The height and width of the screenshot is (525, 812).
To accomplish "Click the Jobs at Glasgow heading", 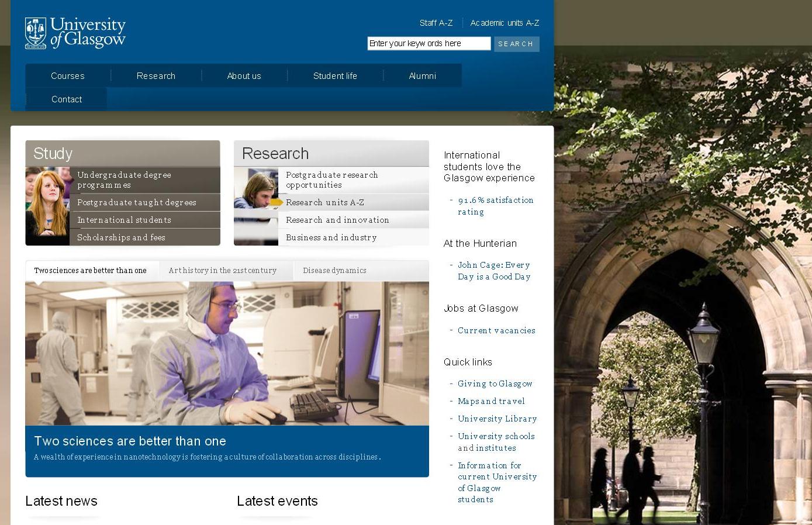I will 481,308.
